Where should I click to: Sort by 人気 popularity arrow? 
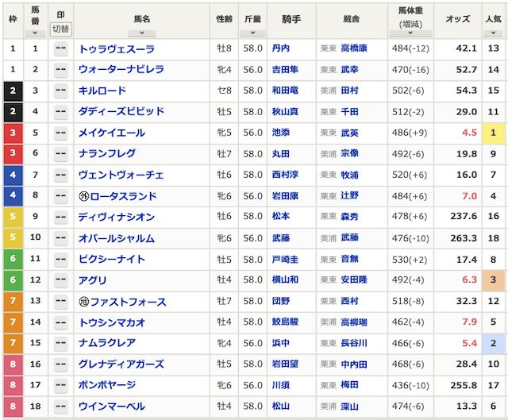493,33
